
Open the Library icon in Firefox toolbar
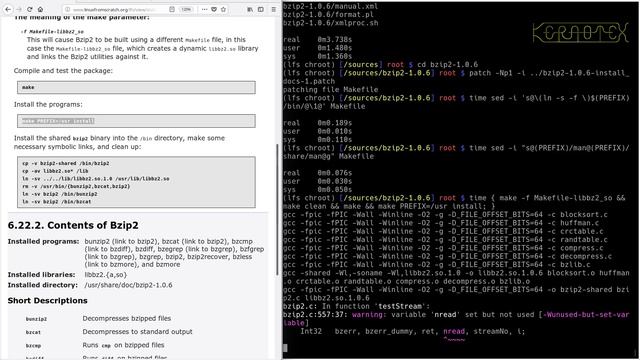[250, 9]
